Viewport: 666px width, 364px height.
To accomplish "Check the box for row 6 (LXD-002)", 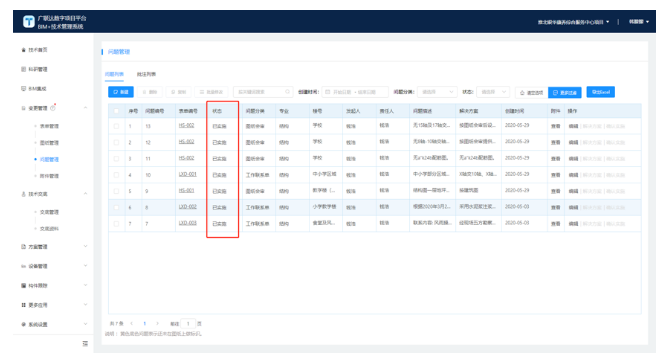I will tap(116, 207).
